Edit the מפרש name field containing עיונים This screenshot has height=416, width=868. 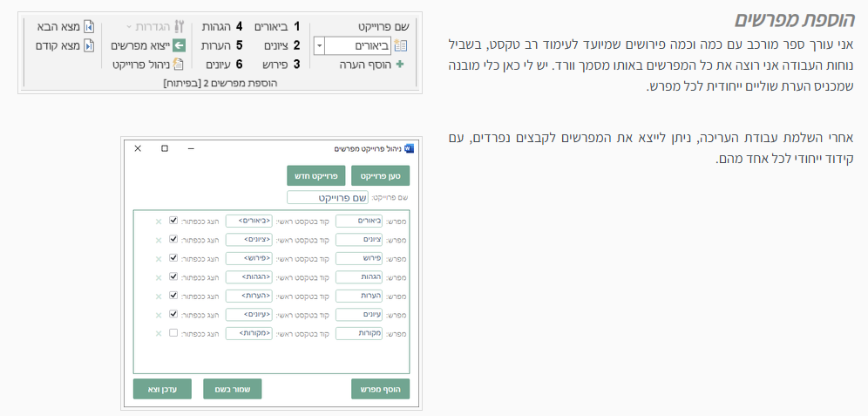[359, 315]
